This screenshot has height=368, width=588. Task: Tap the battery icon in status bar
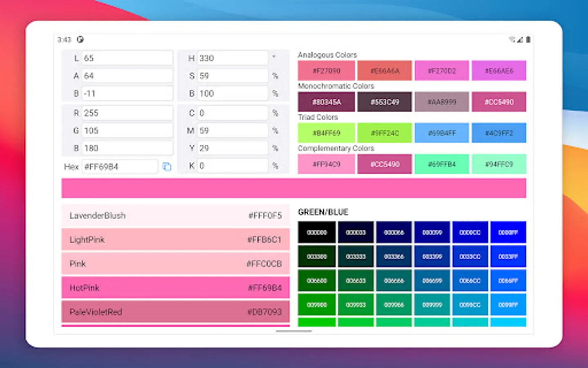click(528, 40)
